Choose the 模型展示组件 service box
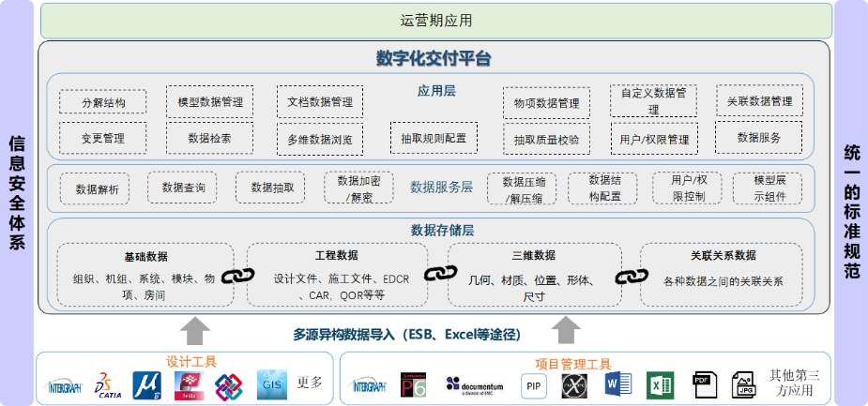 tap(768, 188)
